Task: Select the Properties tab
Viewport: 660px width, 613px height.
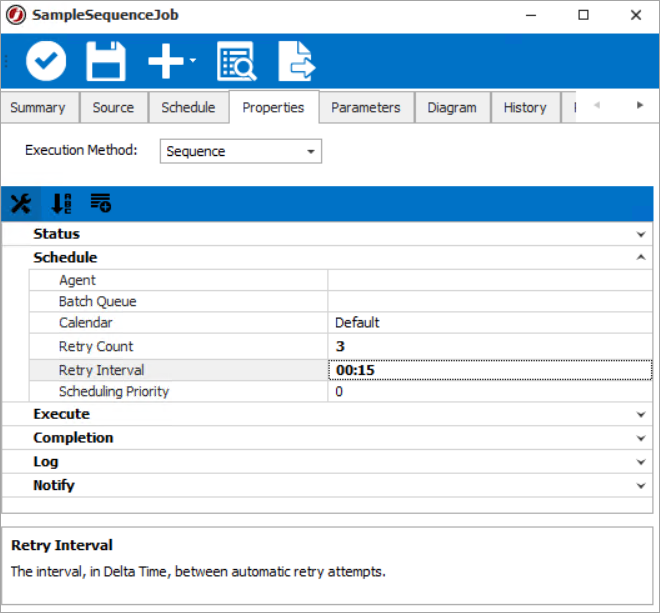Action: (273, 107)
